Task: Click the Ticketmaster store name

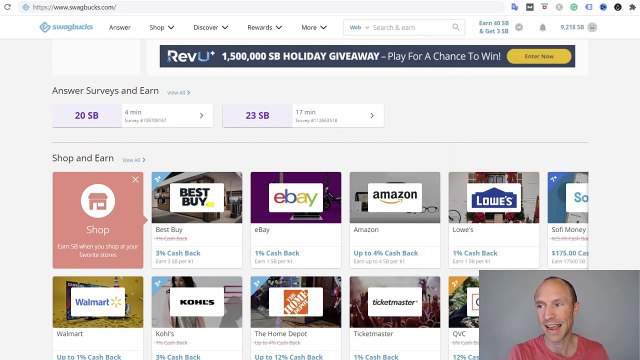Action: (373, 333)
